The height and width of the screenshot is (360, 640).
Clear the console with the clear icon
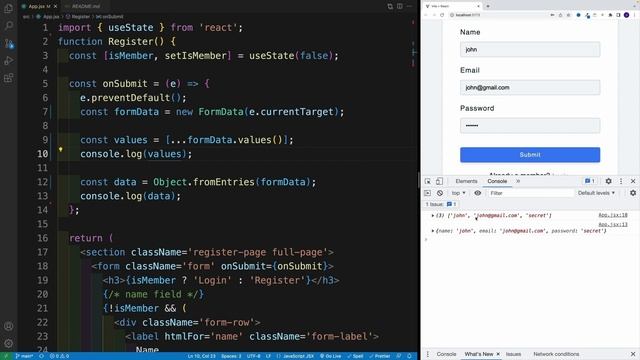pos(440,193)
